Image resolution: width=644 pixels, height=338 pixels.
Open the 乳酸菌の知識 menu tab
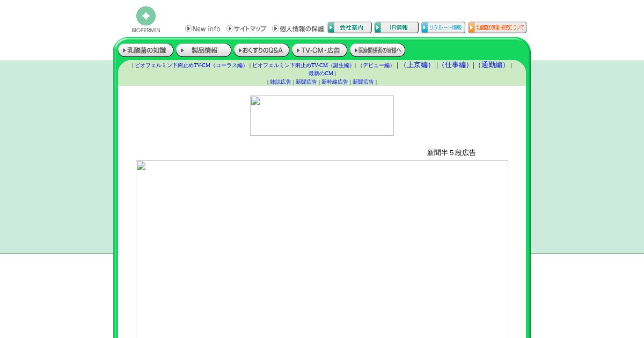click(146, 50)
